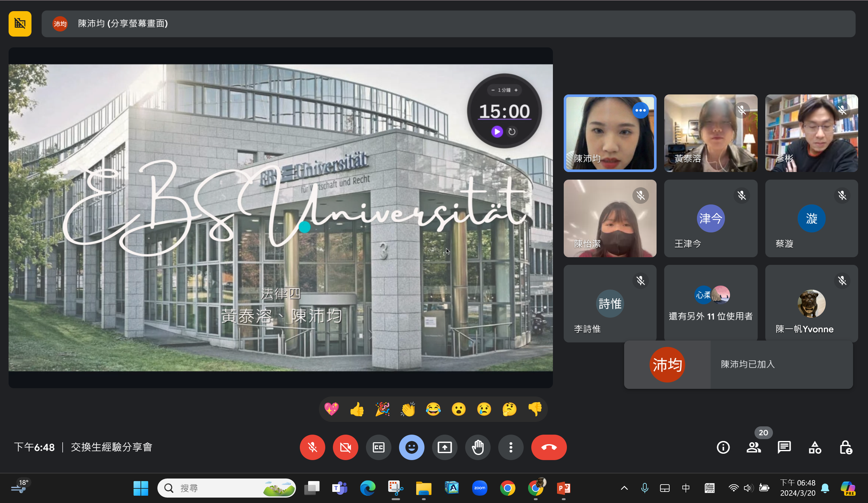Click the 陳沛均已加入 notification
The height and width of the screenshot is (503, 868).
739,364
